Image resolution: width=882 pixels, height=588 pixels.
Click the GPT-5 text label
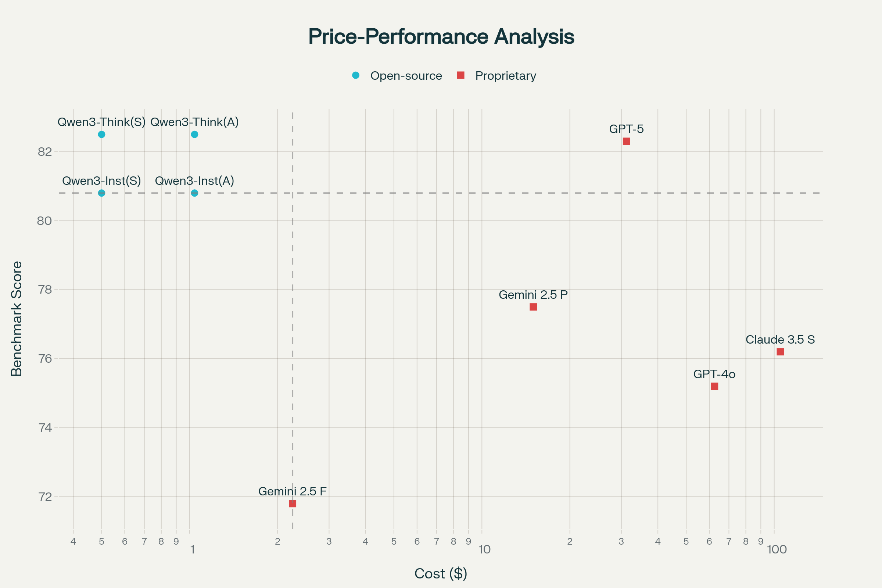coord(626,129)
